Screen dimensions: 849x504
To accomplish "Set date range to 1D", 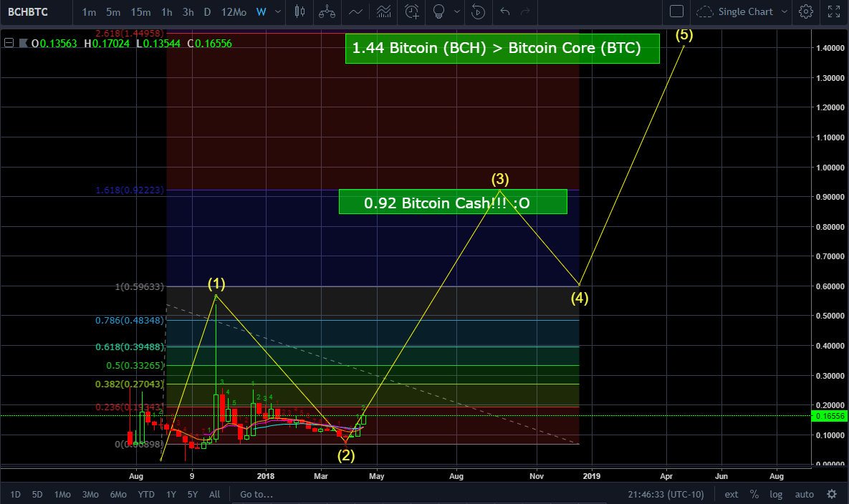I will [x=15, y=494].
